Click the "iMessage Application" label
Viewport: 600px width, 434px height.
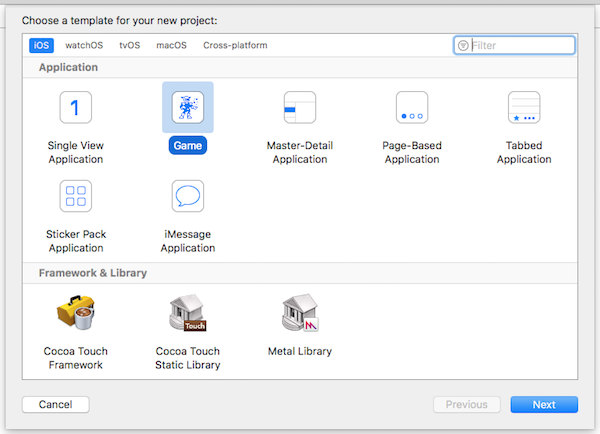pyautogui.click(x=188, y=241)
